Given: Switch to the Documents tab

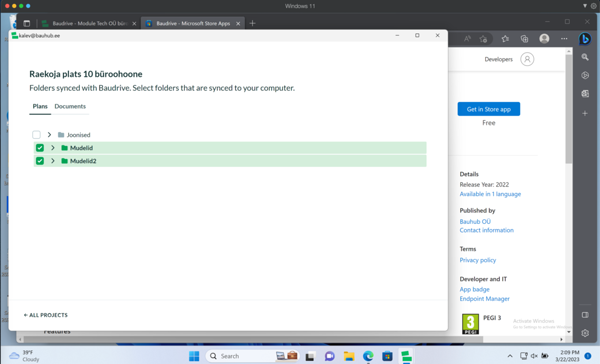Looking at the screenshot, I should point(70,106).
